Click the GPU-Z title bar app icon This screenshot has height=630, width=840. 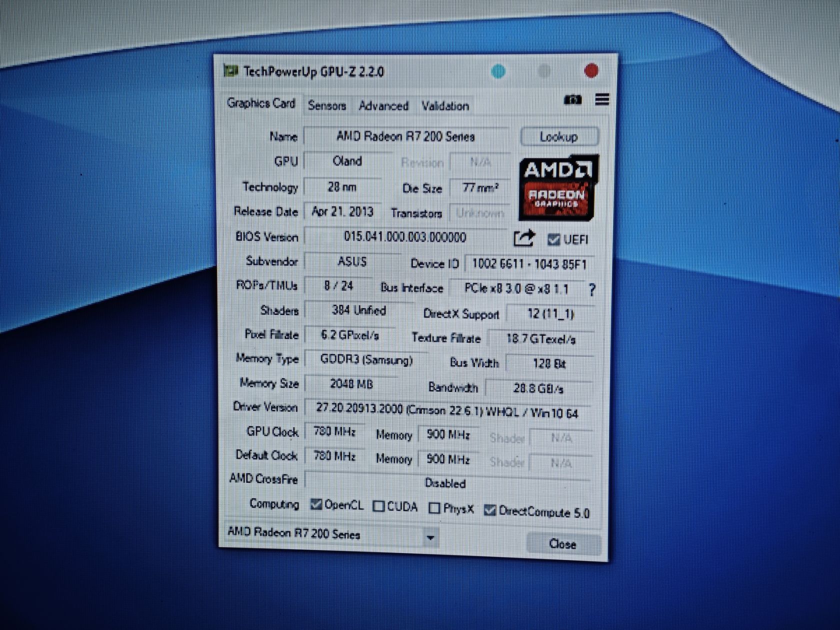coord(231,71)
